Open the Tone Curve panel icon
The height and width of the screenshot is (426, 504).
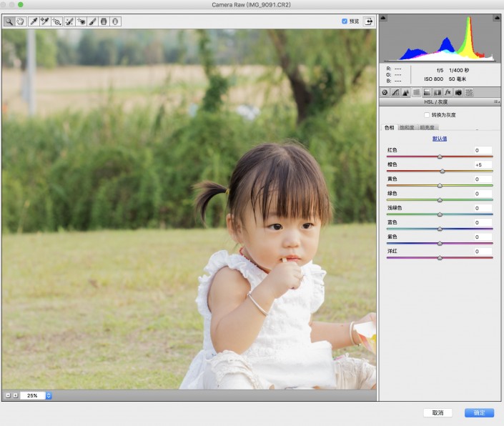tap(395, 92)
